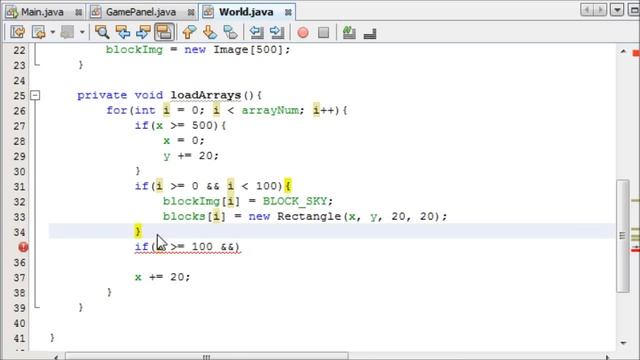Click the error marker on line 35

pos(23,247)
